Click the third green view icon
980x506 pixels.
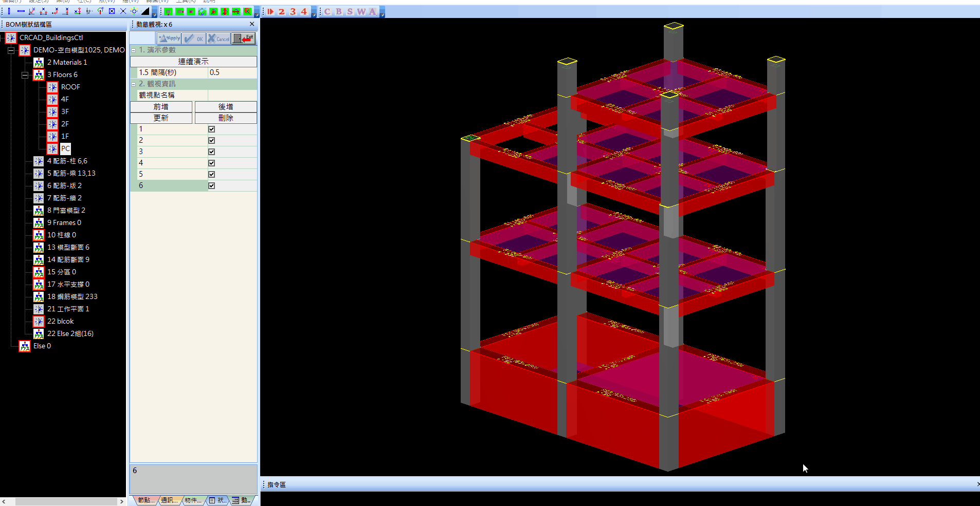[191, 11]
